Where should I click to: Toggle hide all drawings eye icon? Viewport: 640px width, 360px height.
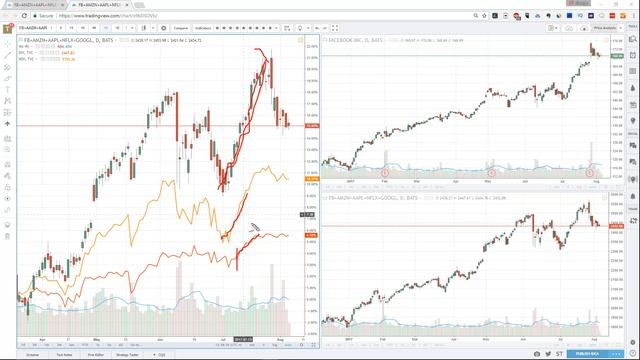[7, 199]
